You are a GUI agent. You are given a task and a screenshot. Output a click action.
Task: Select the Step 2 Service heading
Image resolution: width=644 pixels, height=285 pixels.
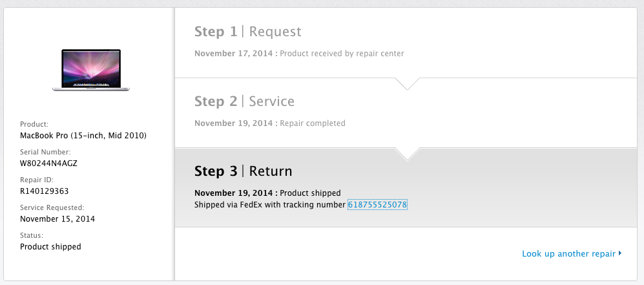click(244, 101)
